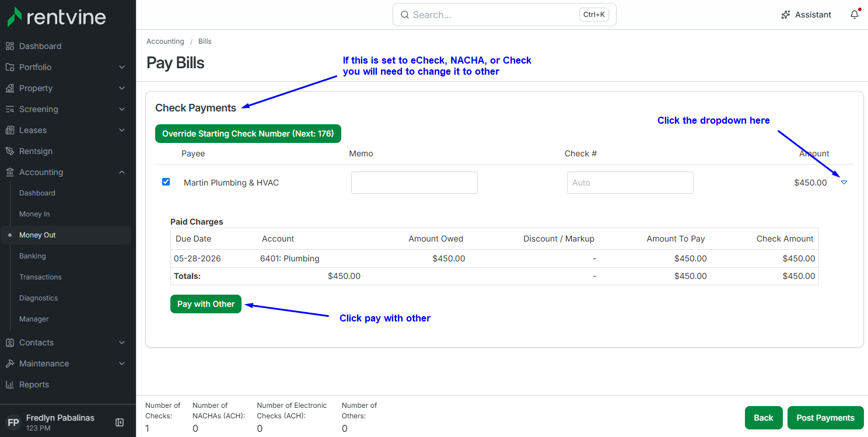The height and width of the screenshot is (437, 868).
Task: Collapse the Accounting menu chevron
Action: tap(122, 172)
